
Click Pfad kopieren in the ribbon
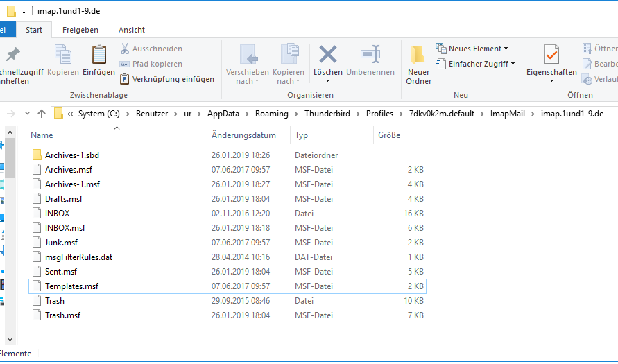pyautogui.click(x=125, y=64)
